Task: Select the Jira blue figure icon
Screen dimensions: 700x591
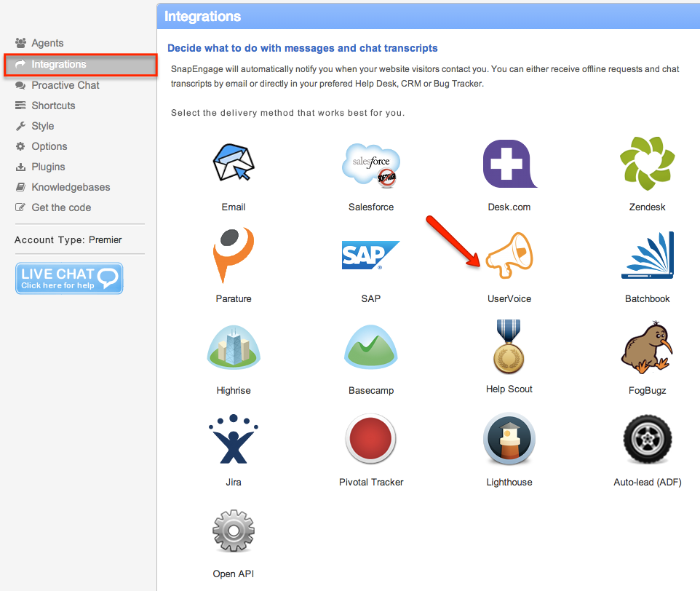Action: pos(234,439)
